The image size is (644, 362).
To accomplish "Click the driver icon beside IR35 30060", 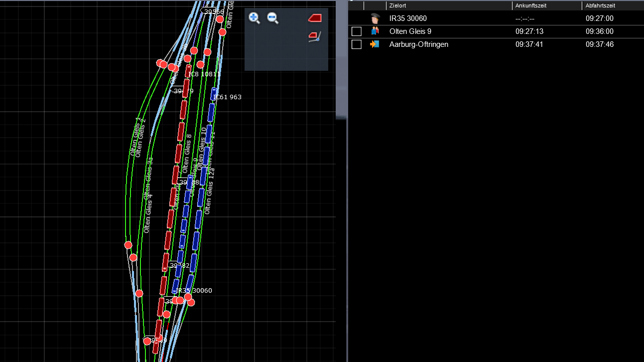I will coord(375,18).
